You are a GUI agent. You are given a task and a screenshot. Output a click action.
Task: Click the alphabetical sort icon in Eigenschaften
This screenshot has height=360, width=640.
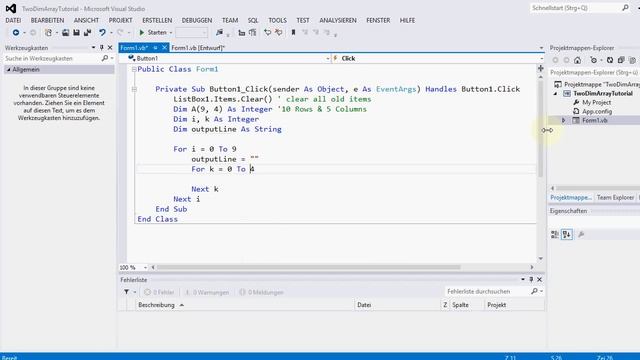tap(567, 234)
